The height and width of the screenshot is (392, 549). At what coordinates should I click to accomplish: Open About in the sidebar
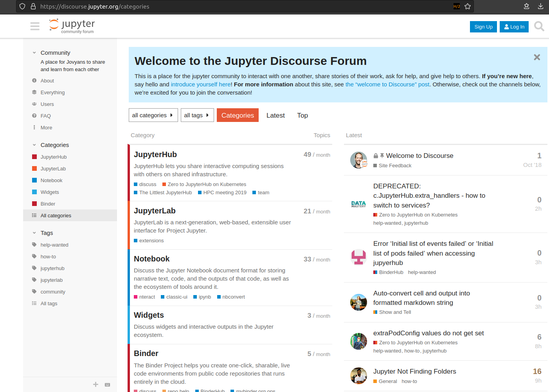pyautogui.click(x=47, y=81)
